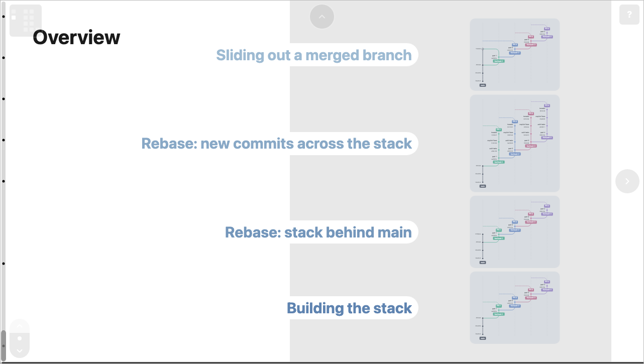Click up arrow in bottom-left navigation pill
This screenshot has width=644, height=364.
[20, 326]
